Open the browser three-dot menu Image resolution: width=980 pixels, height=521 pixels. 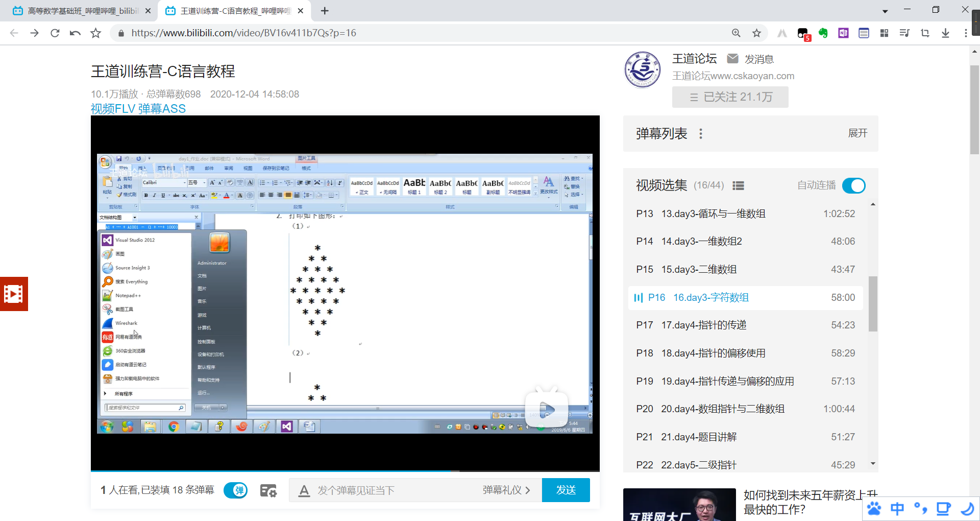coord(965,33)
